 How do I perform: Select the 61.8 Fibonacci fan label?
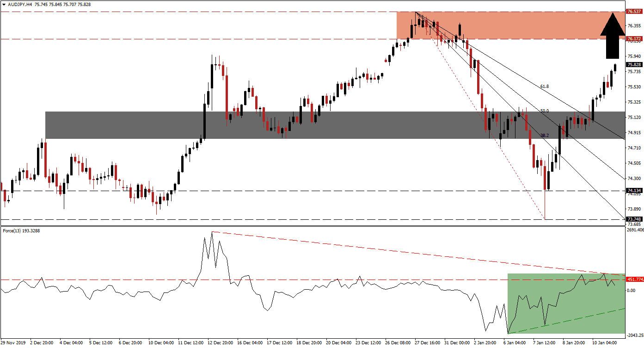545,87
